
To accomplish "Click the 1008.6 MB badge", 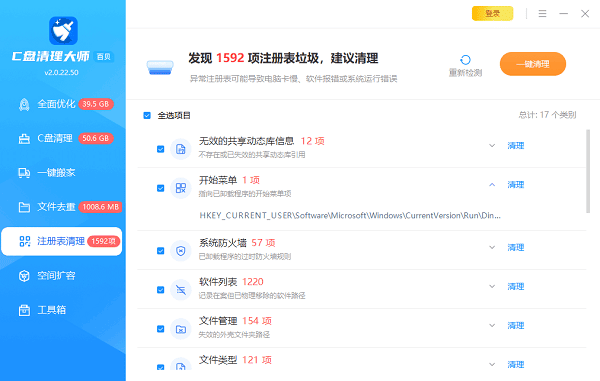I will 101,207.
